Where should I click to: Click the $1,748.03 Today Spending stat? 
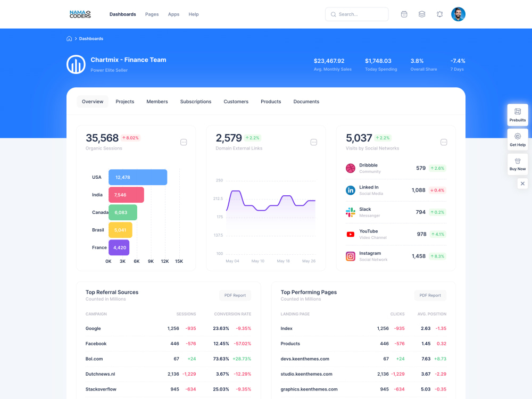[x=381, y=64]
